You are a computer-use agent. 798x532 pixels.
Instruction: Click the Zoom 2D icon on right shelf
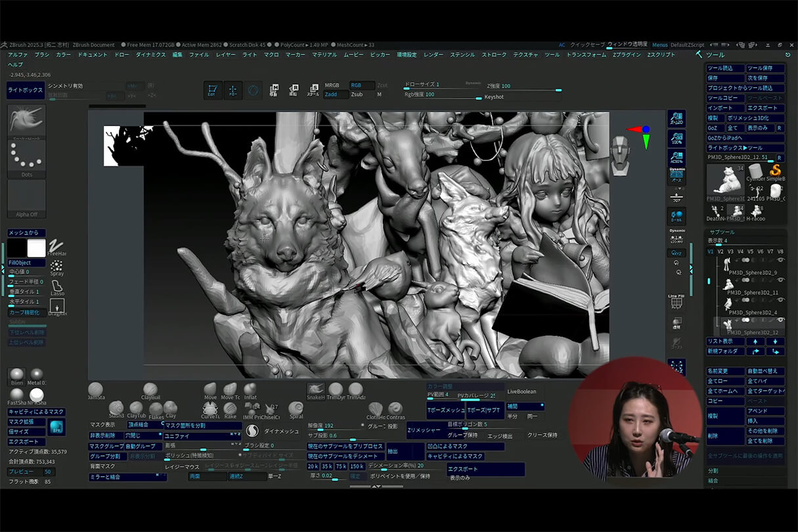676,119
